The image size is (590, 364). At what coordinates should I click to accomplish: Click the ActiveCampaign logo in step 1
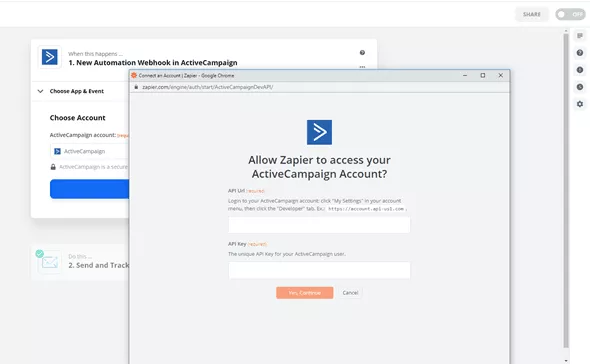50,57
